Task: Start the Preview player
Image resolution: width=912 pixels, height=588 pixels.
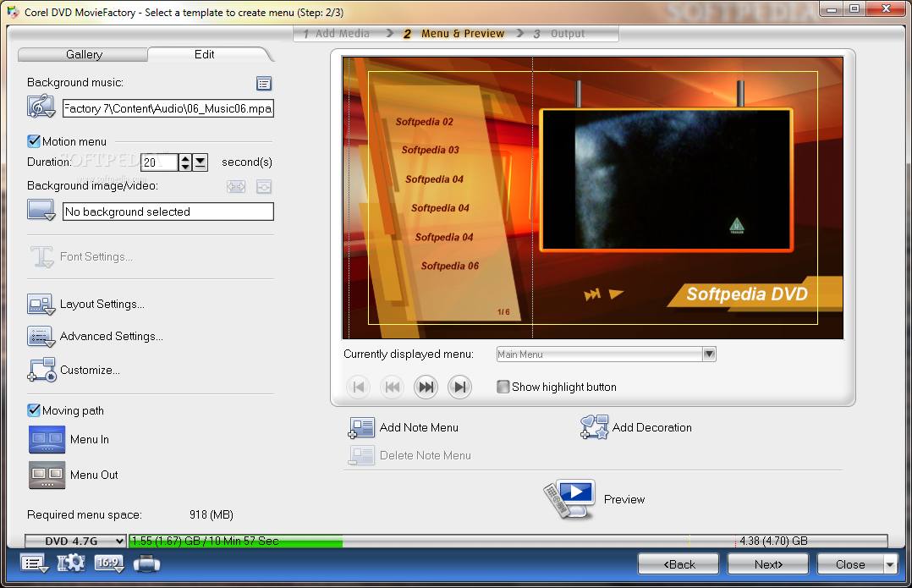Action: [x=595, y=499]
